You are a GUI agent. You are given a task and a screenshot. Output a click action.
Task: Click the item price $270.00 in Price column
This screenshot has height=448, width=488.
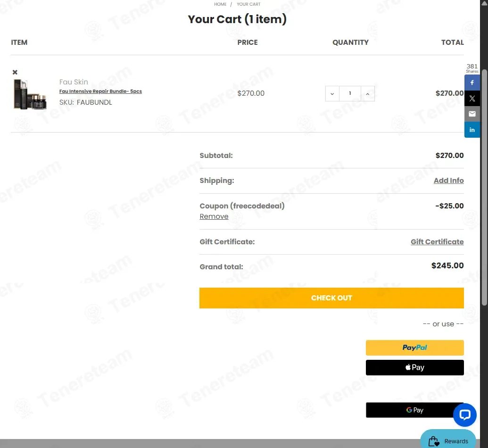[251, 93]
